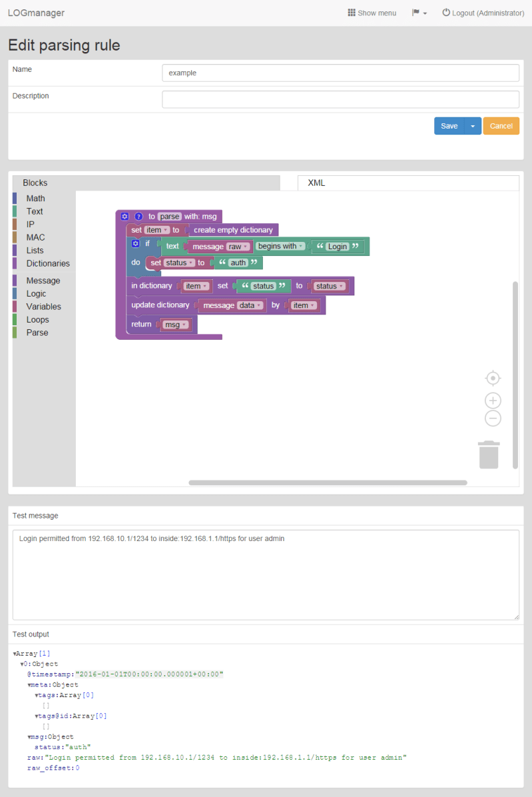532x797 pixels.
Task: Collapse the msg:Object node
Action: click(29, 737)
